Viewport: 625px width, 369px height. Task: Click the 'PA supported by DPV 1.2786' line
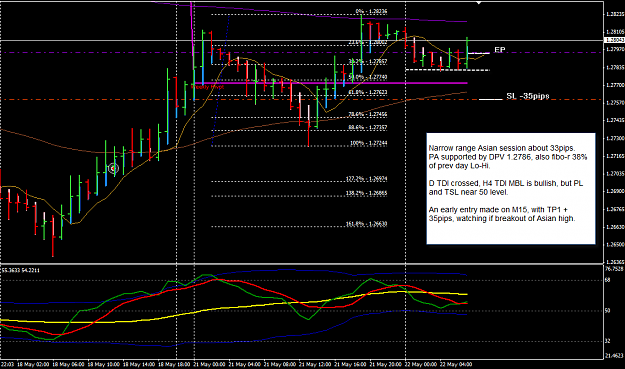[x=508, y=157]
